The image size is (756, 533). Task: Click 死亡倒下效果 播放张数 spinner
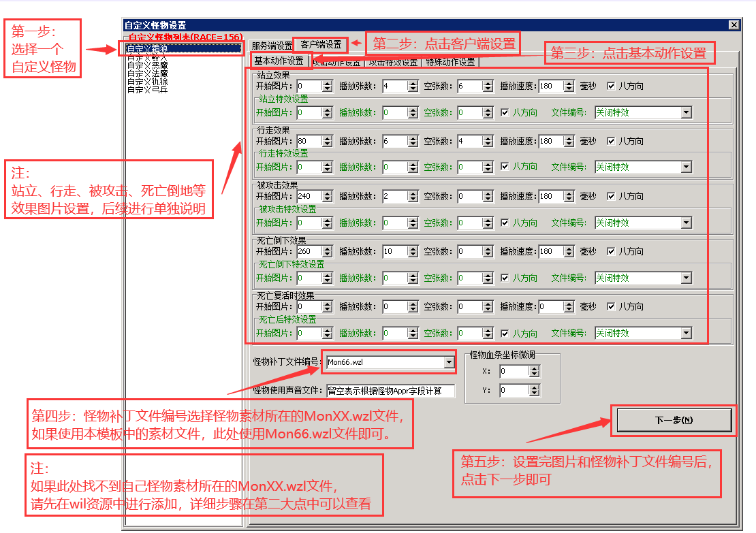(x=413, y=252)
